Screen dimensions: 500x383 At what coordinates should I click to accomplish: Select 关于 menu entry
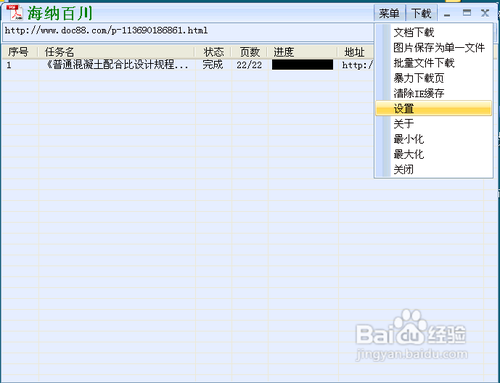pos(434,124)
